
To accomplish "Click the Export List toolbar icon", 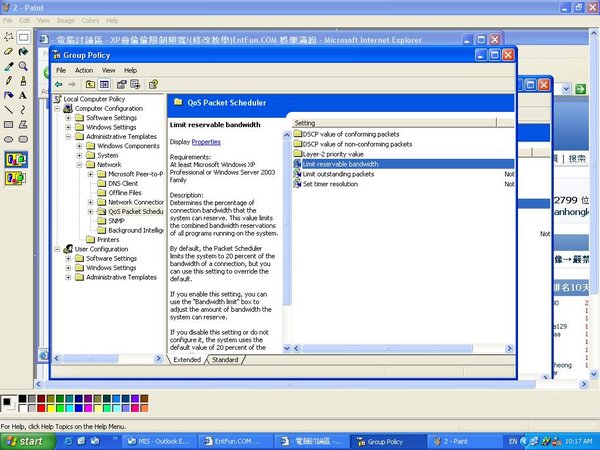I will click(135, 84).
